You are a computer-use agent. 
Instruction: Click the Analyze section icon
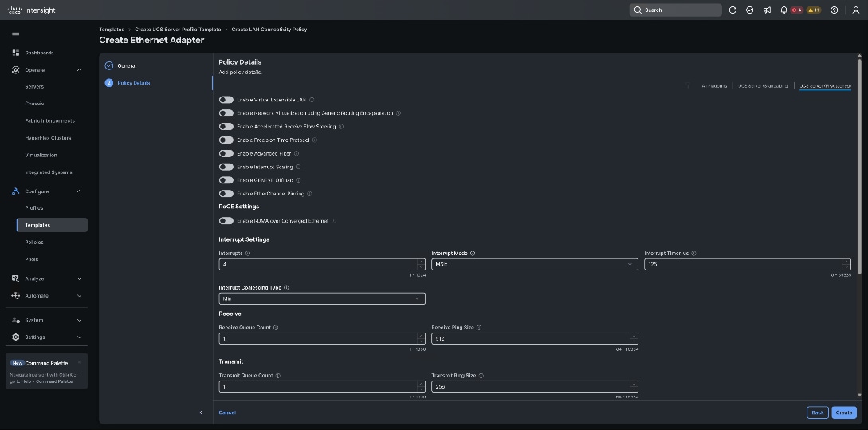coord(15,278)
